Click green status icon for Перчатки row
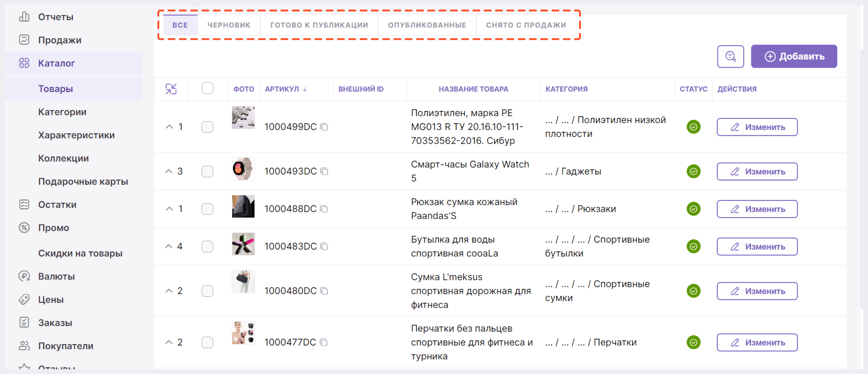The image size is (868, 374). (693, 342)
